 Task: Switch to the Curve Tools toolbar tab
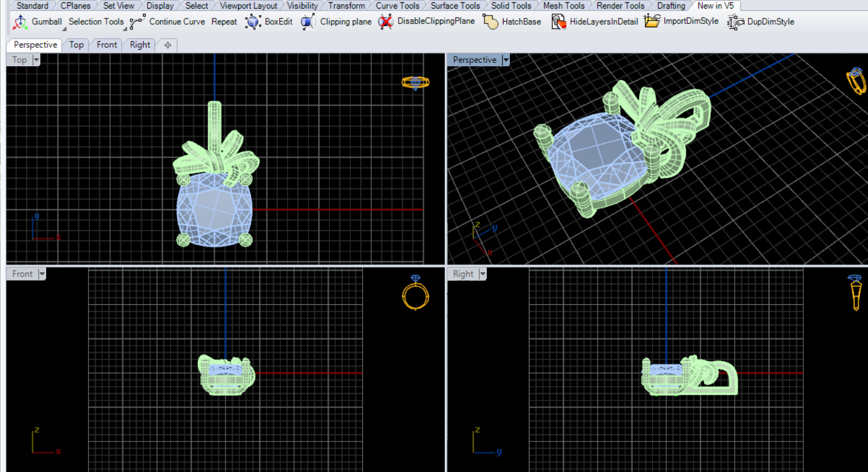[397, 6]
